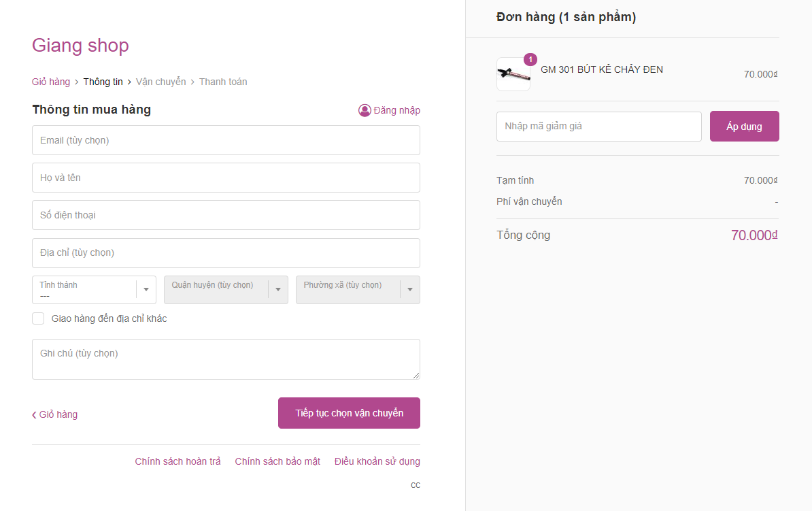Select the Vận chuyển breadcrumb step
The width and height of the screenshot is (812, 511).
160,82
